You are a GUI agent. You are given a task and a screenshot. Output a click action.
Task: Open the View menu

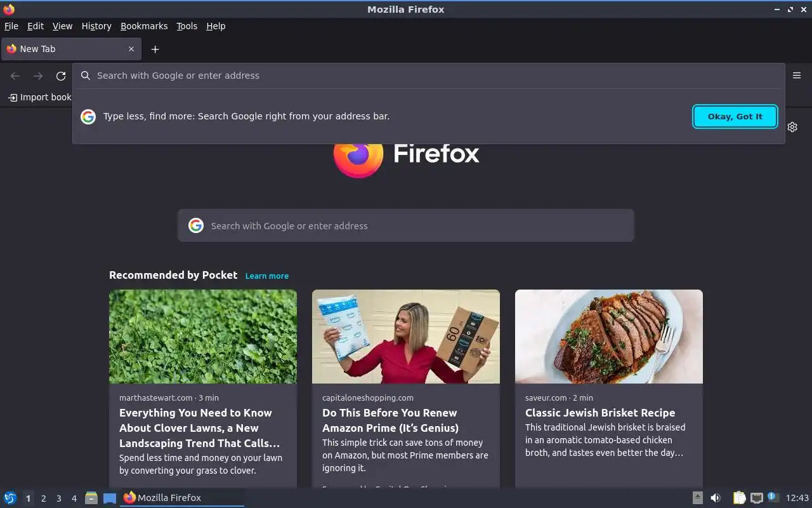point(62,26)
